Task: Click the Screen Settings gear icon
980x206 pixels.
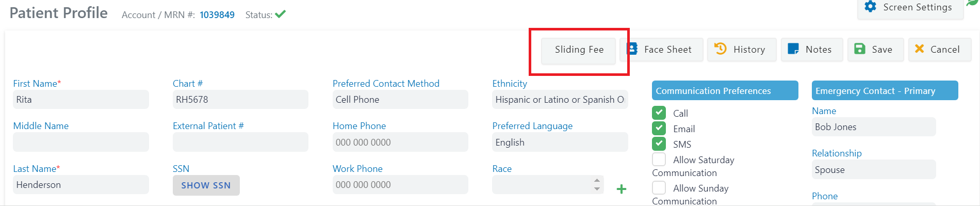Action: point(871,7)
